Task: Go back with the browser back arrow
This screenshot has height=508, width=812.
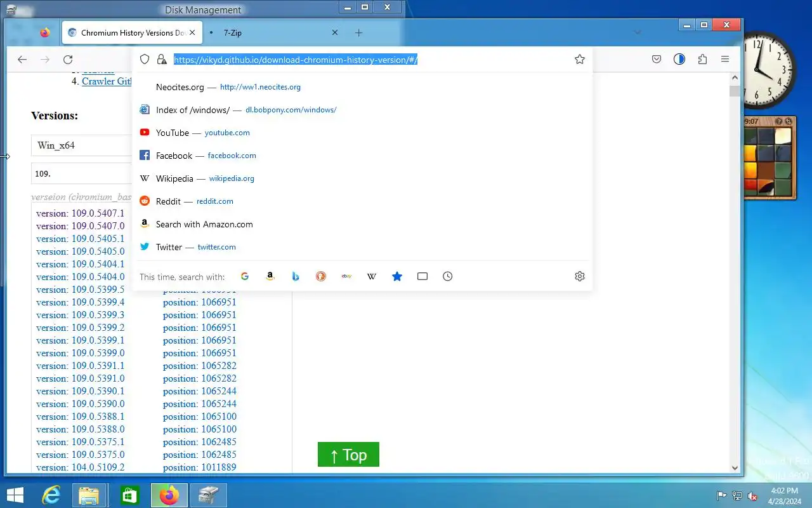Action: (22, 60)
